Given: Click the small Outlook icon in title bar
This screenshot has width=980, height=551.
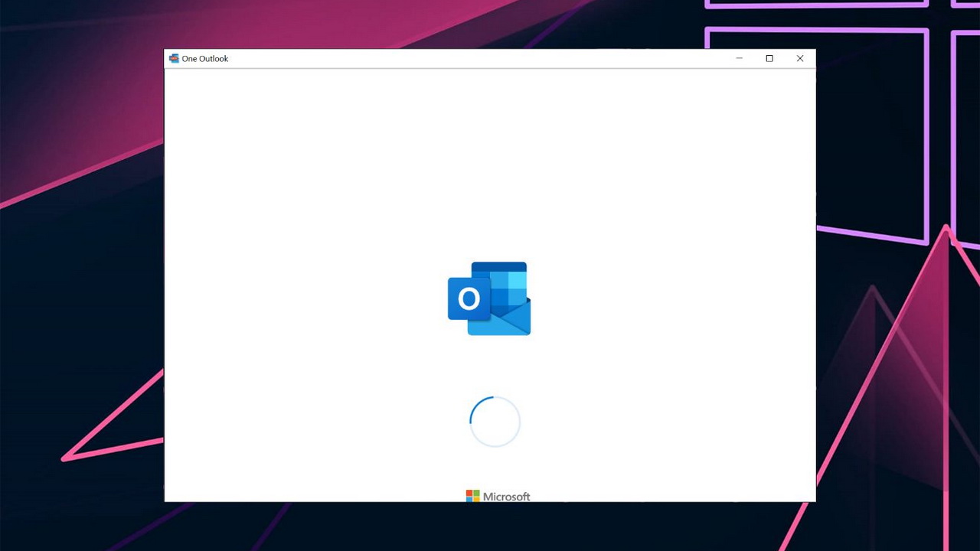Looking at the screenshot, I should click(x=174, y=58).
